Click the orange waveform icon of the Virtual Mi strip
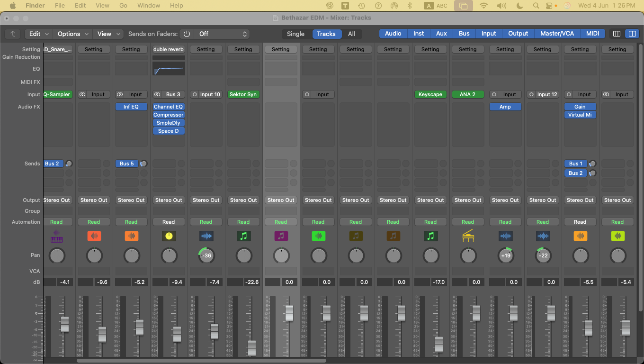644x364 pixels. pos(580,236)
